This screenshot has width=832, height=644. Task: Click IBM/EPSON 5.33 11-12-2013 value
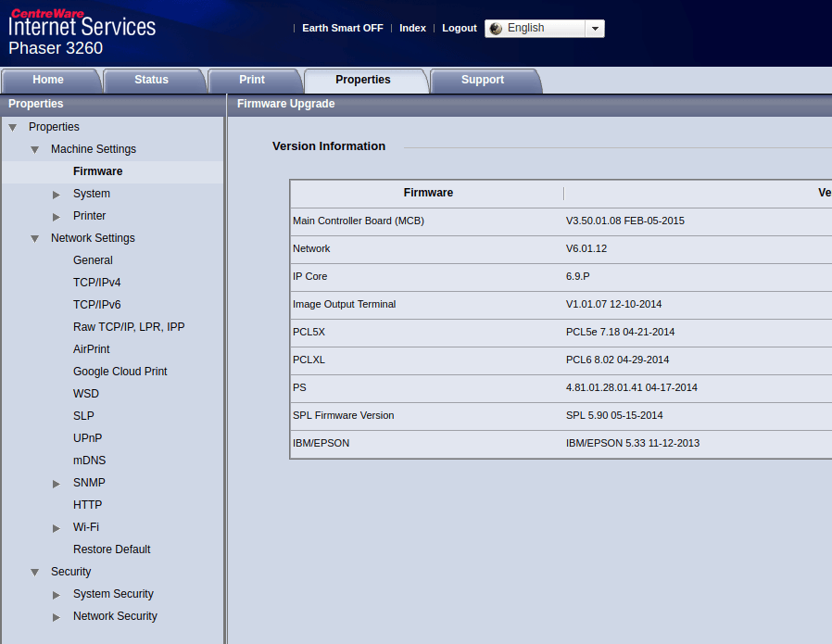click(633, 444)
